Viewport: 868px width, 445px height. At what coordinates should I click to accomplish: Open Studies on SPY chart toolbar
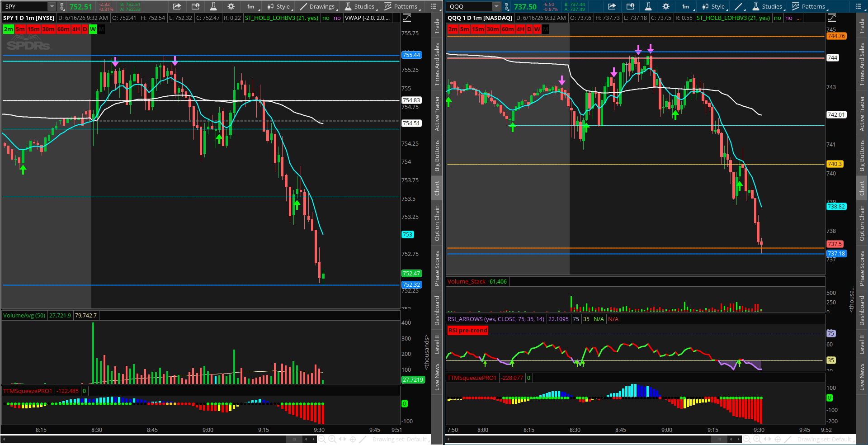(360, 6)
